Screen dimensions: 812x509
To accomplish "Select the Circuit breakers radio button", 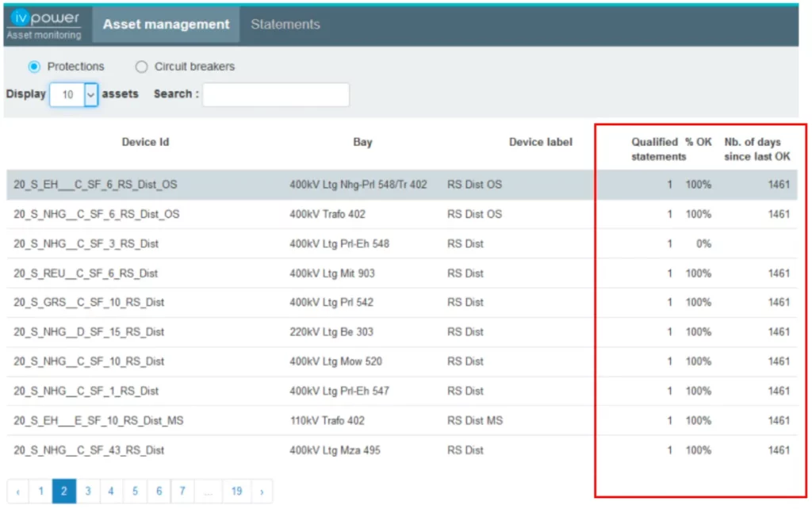I will click(x=141, y=67).
